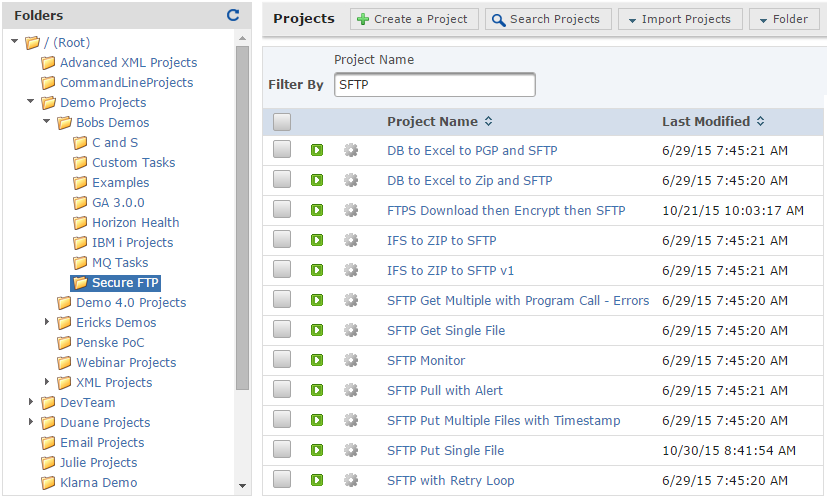Refresh the Folders panel
Image resolution: width=827 pixels, height=500 pixels.
point(233,15)
